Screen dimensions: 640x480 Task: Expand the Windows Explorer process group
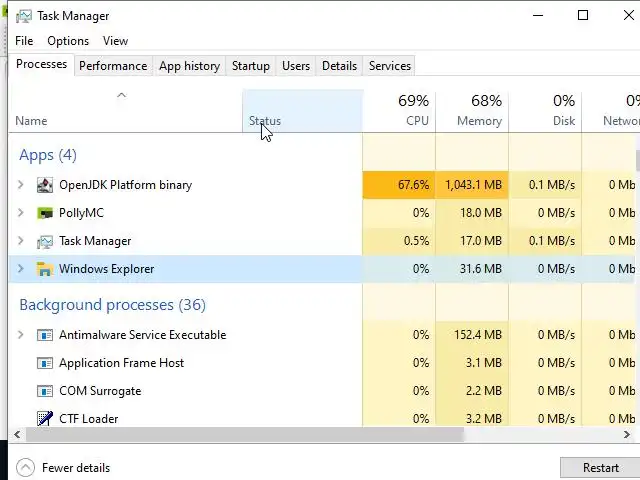click(x=20, y=269)
